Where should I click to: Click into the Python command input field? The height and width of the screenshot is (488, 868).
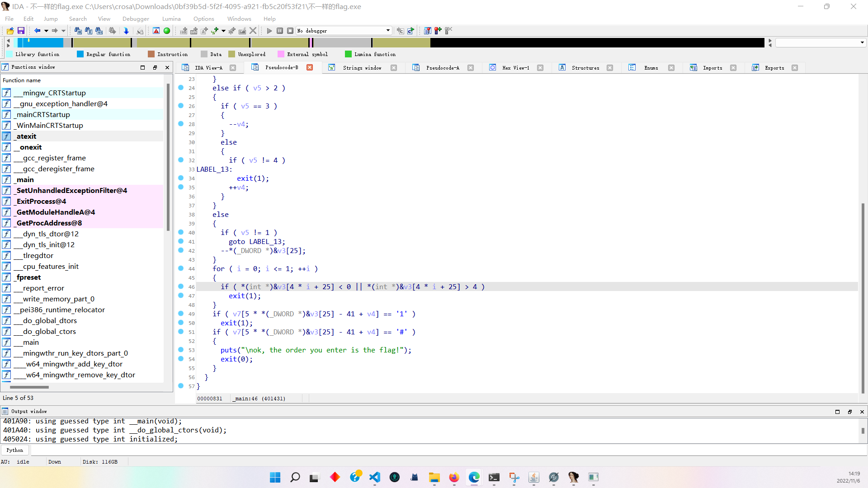pyautogui.click(x=448, y=450)
